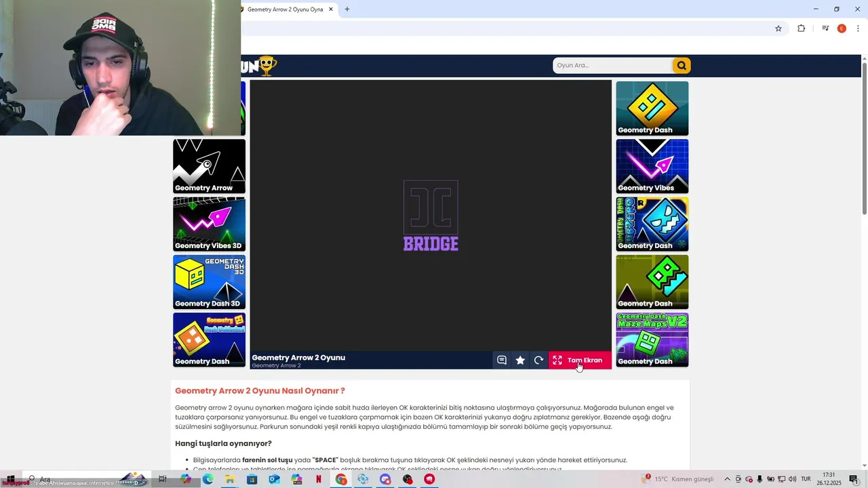Open Microsoft Store from the taskbar
868x488 pixels.
coord(252,479)
